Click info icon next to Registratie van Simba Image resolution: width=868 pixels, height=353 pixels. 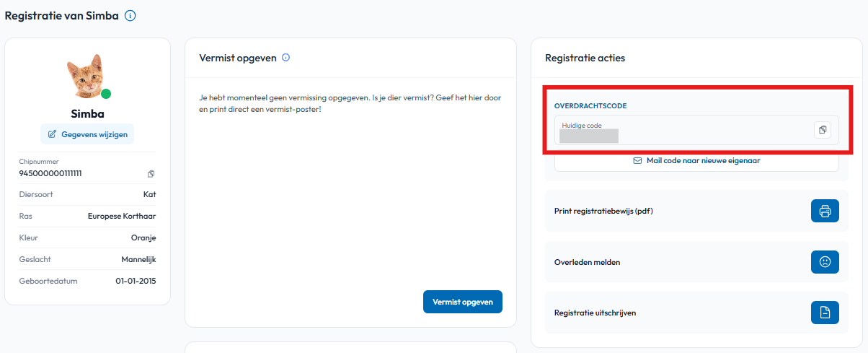(x=130, y=15)
